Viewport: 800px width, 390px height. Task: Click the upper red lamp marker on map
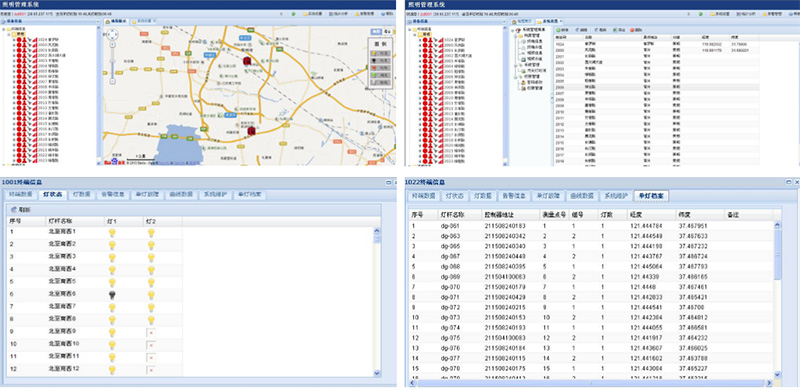(247, 61)
